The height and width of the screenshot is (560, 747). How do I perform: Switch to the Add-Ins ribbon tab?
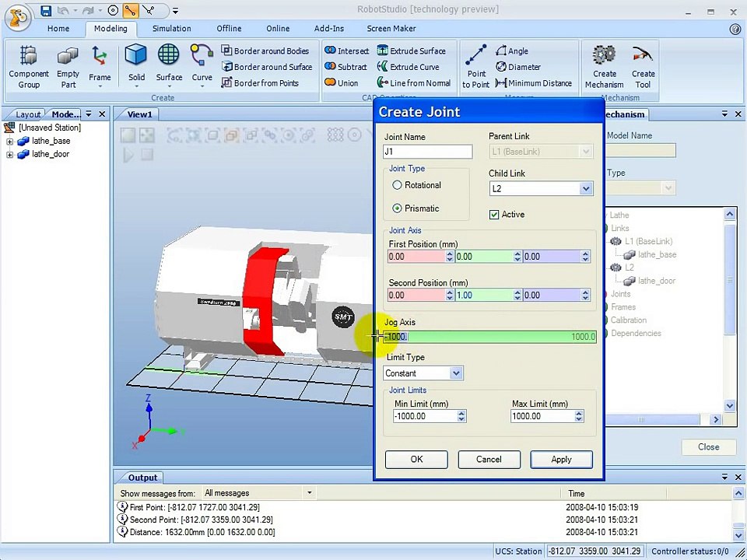tap(328, 29)
